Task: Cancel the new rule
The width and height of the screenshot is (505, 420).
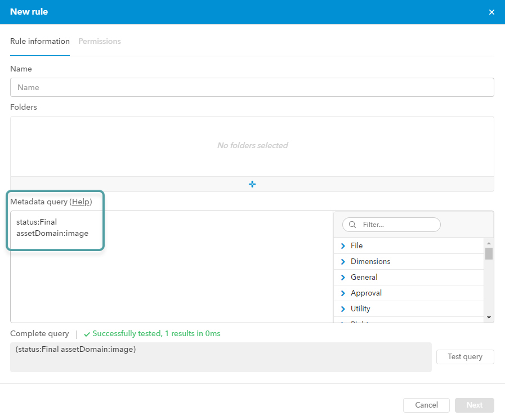Action: [426, 405]
